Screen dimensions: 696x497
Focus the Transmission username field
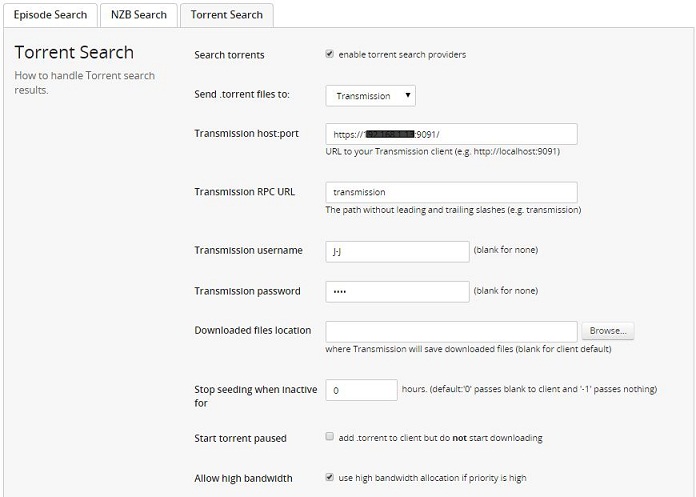click(397, 250)
